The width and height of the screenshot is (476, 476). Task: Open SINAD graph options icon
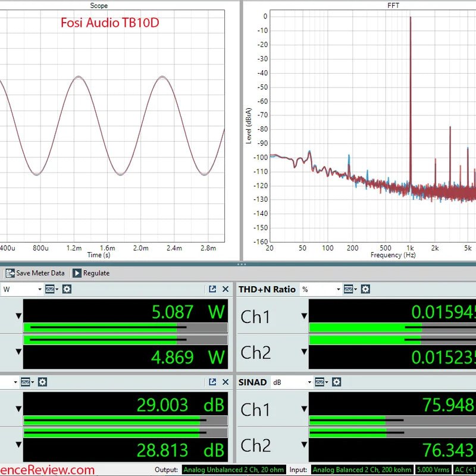point(321,382)
